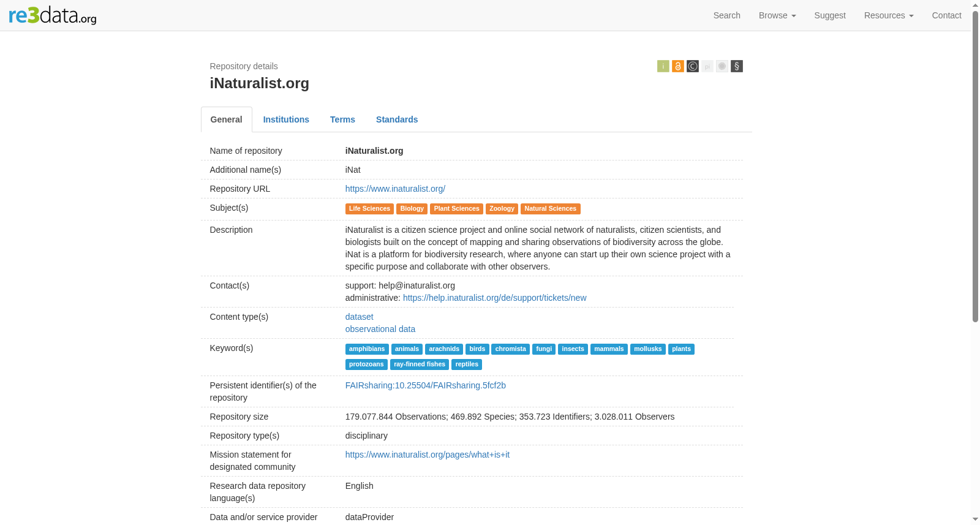Open the FAIRsharing persistent identifier link
980x525 pixels.
click(426, 385)
